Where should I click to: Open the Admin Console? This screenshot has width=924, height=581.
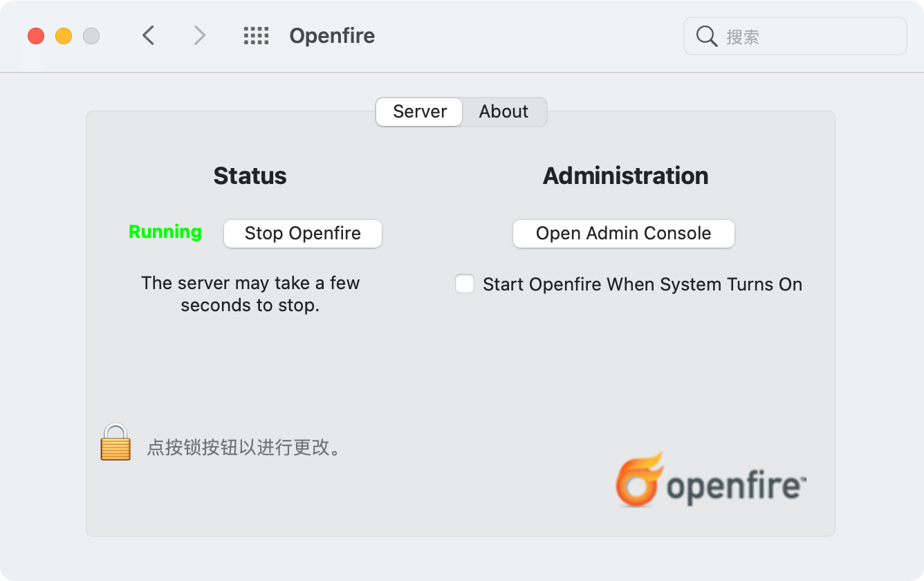623,233
